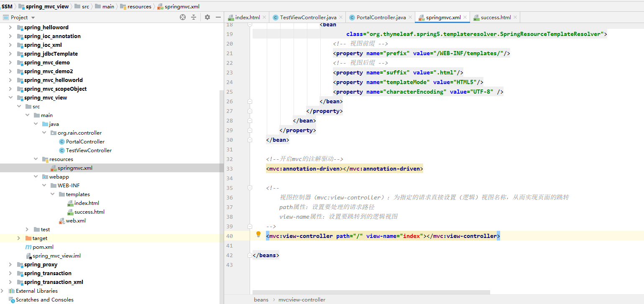Fold the closing beans tag at line 42

point(250,255)
